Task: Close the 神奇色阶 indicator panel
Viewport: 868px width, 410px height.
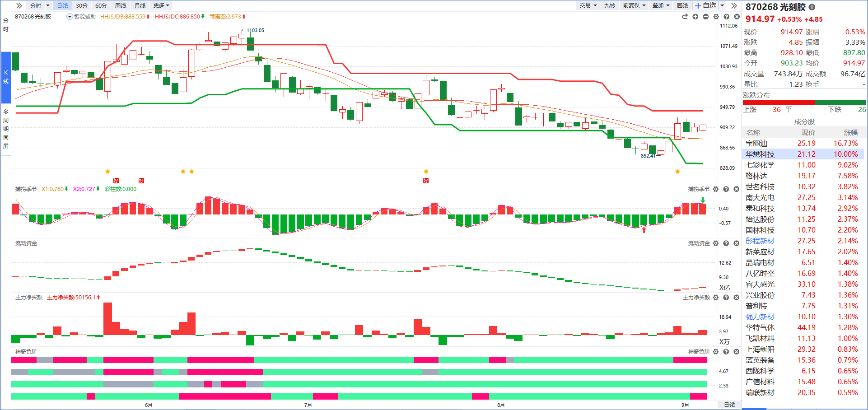Action: click(737, 352)
